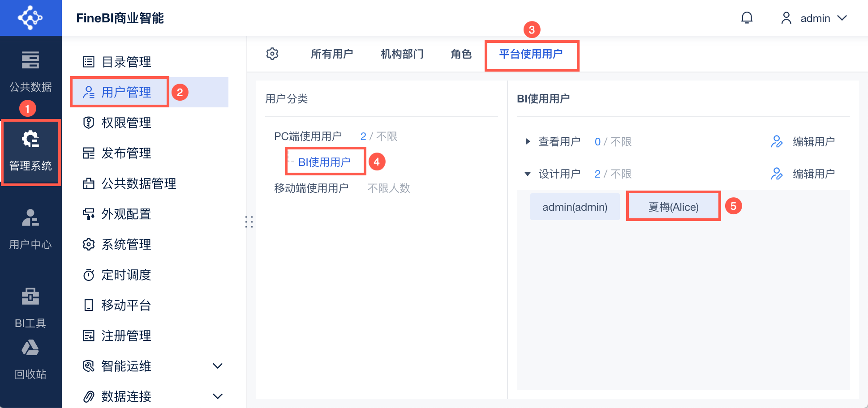The height and width of the screenshot is (408, 868).
Task: Select BI使用用户 in user categories
Action: pos(325,162)
